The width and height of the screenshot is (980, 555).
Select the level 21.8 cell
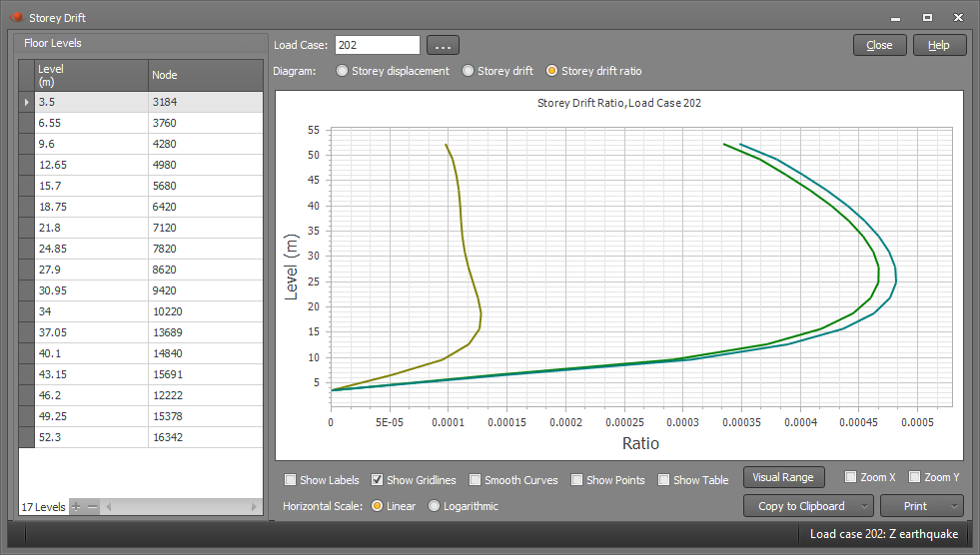pos(91,228)
